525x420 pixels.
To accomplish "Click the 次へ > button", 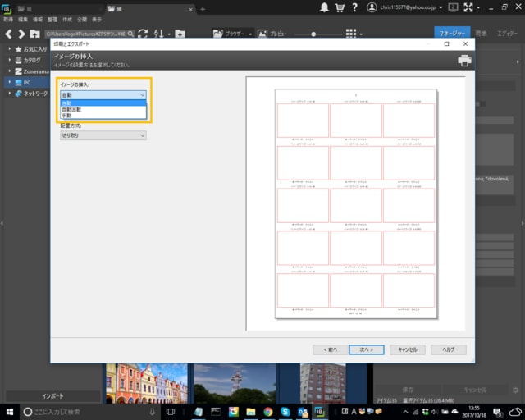I will (366, 349).
